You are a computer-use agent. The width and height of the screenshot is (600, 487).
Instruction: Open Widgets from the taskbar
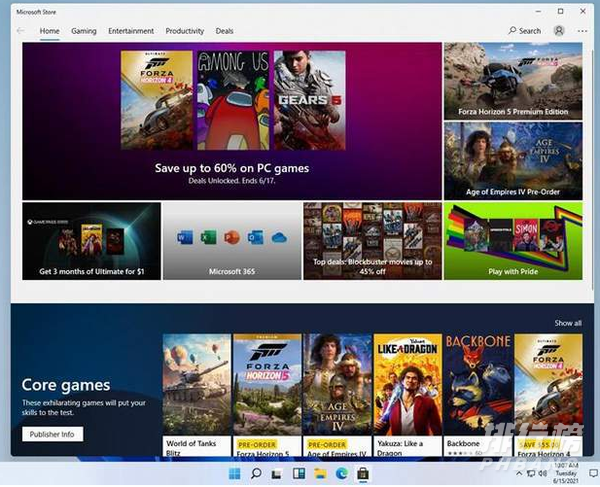[299, 474]
